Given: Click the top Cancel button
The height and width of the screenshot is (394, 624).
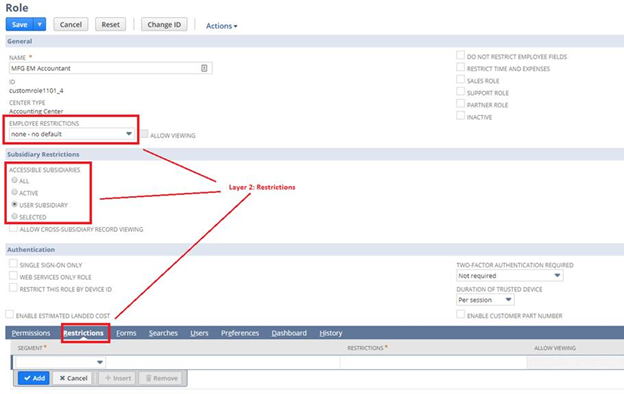Looking at the screenshot, I should click(x=70, y=24).
